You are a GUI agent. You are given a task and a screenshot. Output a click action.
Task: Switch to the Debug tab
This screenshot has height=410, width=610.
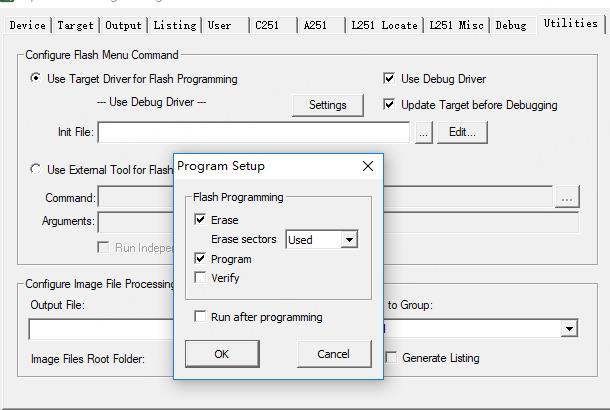pos(510,25)
